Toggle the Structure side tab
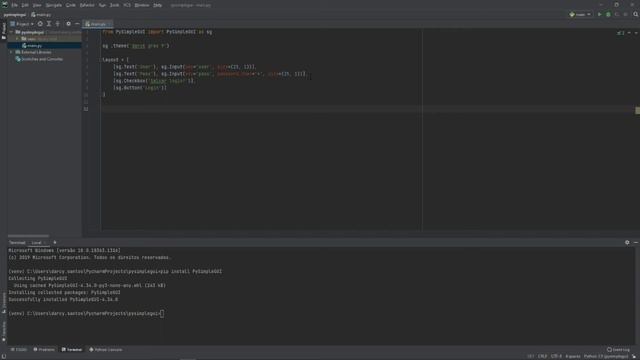 coord(4,302)
